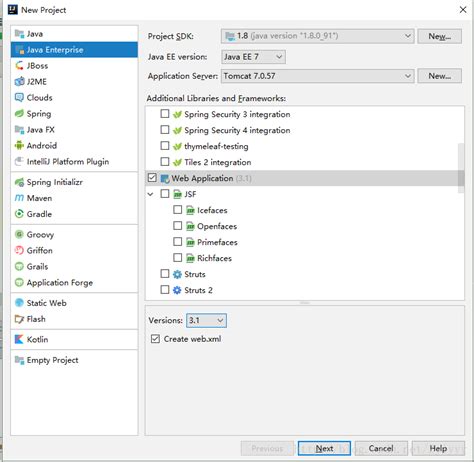Screen dimensions: 474x462
Task: Click the Clouds icon
Action: [x=19, y=98]
